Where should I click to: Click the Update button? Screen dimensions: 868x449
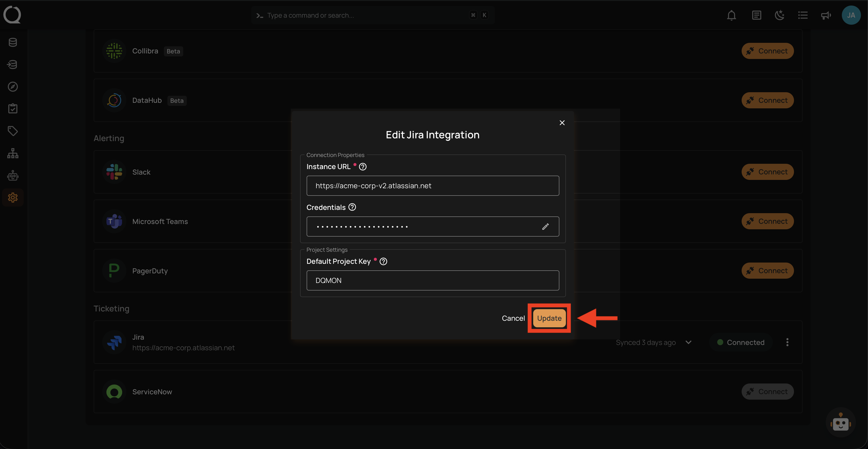coord(549,318)
